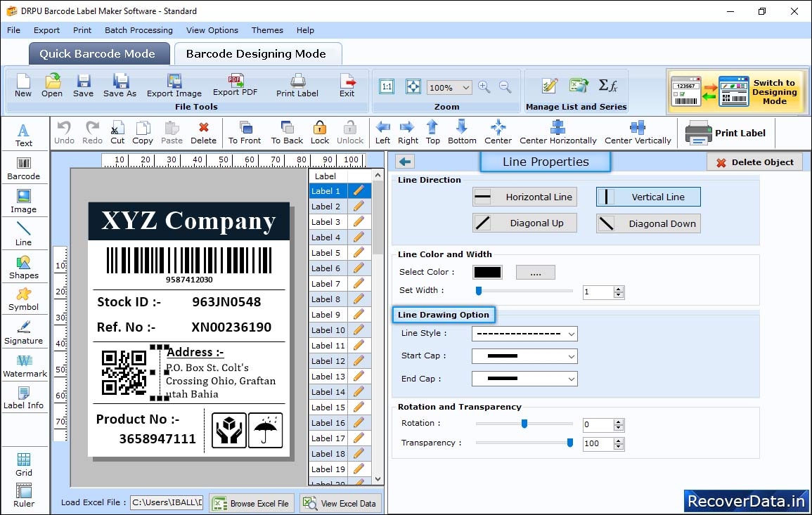
Task: Decrease the Transparency spinner value
Action: (x=619, y=447)
